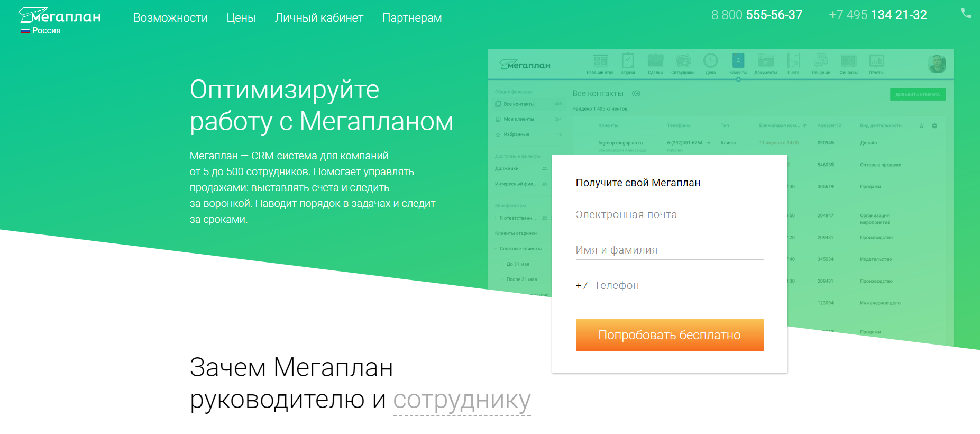Call the number 8 800 555-56-37

pyautogui.click(x=757, y=15)
